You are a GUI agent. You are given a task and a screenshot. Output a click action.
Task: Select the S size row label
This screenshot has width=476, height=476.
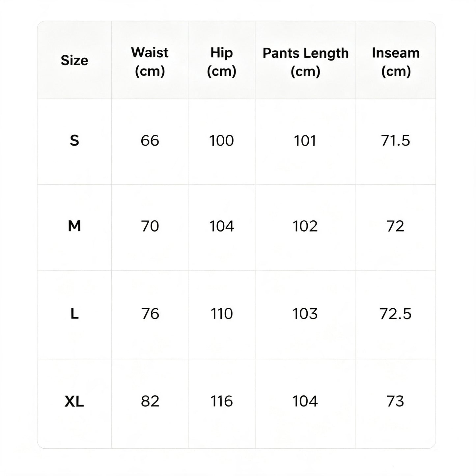click(x=74, y=141)
